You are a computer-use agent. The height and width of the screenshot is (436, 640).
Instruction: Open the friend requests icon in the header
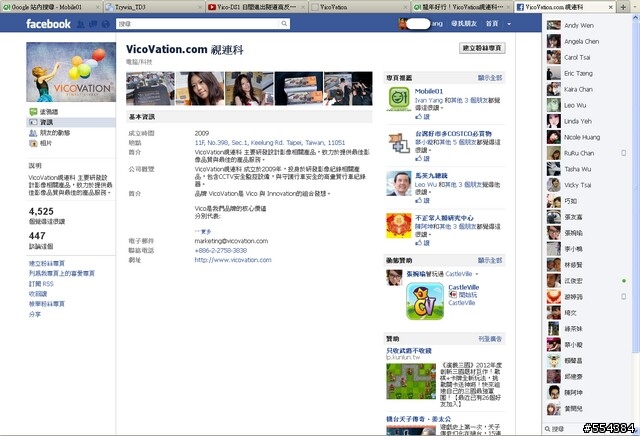click(81, 24)
